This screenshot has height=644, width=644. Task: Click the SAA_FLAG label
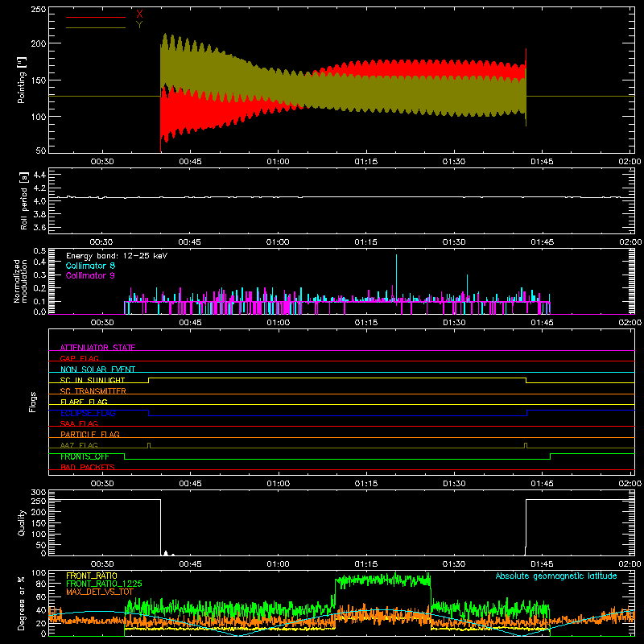[x=79, y=423]
